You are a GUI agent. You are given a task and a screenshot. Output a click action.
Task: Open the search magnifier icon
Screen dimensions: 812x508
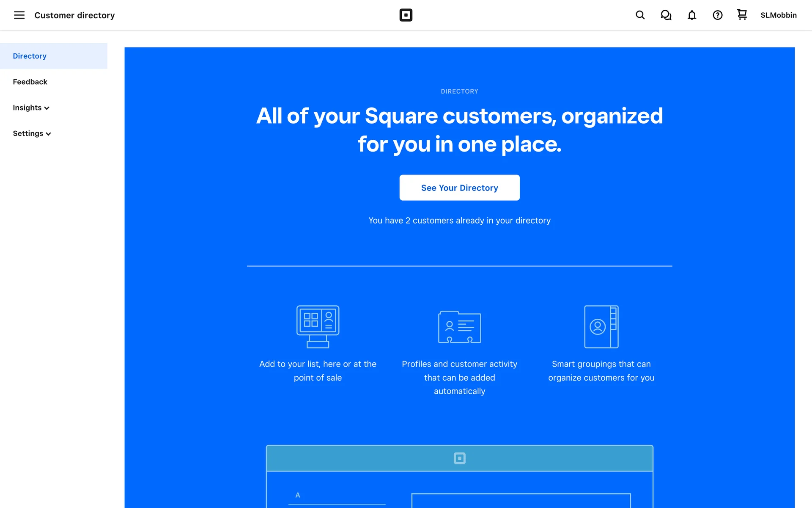click(640, 15)
